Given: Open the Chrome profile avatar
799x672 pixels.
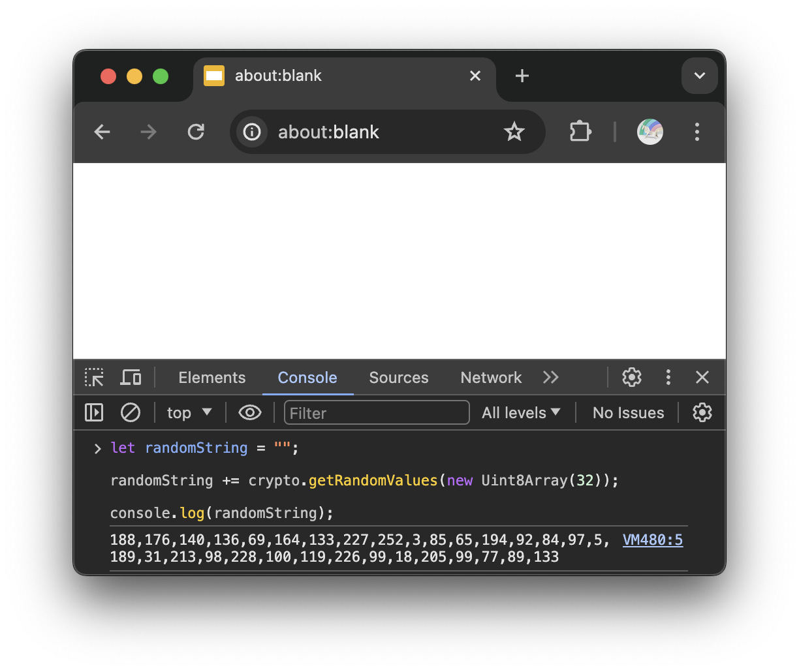Looking at the screenshot, I should point(650,132).
